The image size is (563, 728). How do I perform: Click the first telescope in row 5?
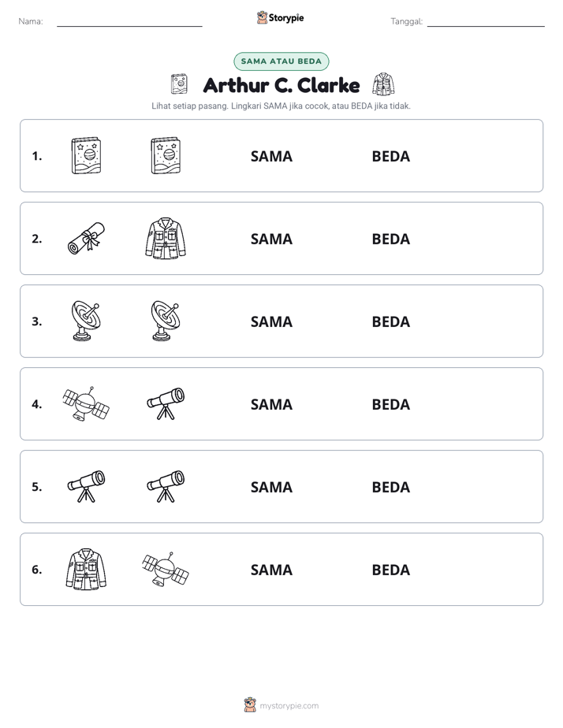tap(86, 487)
